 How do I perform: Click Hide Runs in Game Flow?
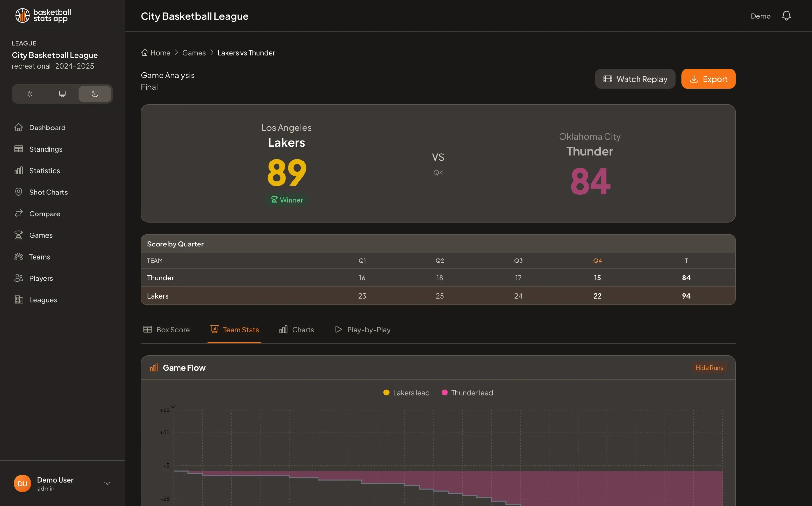(709, 367)
